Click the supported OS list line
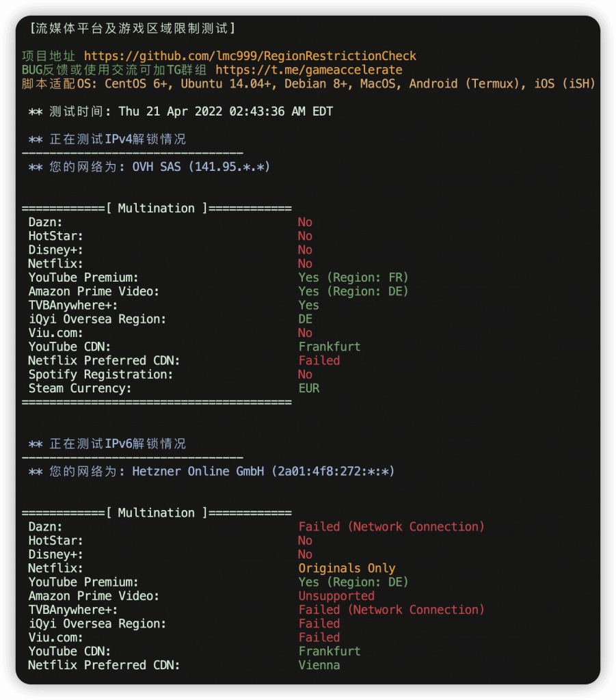This screenshot has width=616, height=700. point(308,83)
